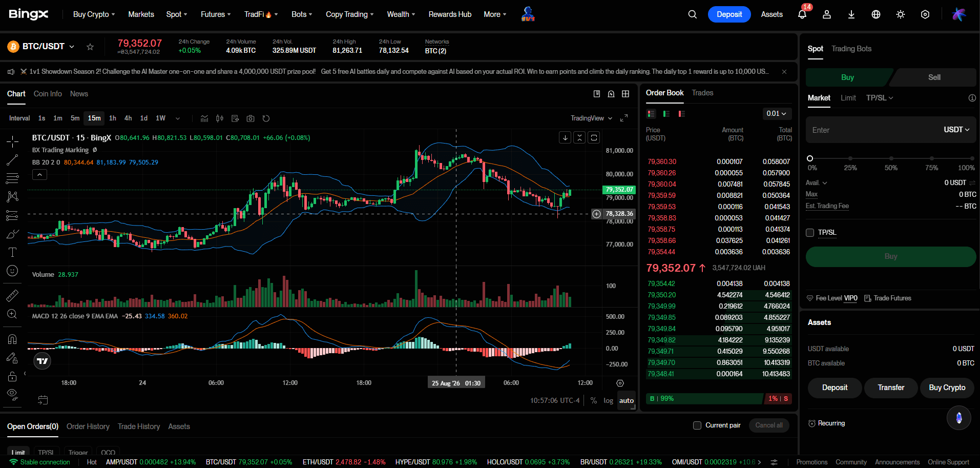This screenshot has height=468, width=980.
Task: Switch to the Trades tab
Action: pos(702,93)
